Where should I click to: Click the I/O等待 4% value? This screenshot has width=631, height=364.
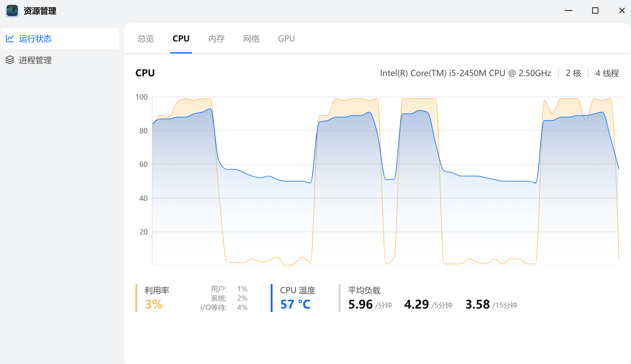click(x=242, y=307)
